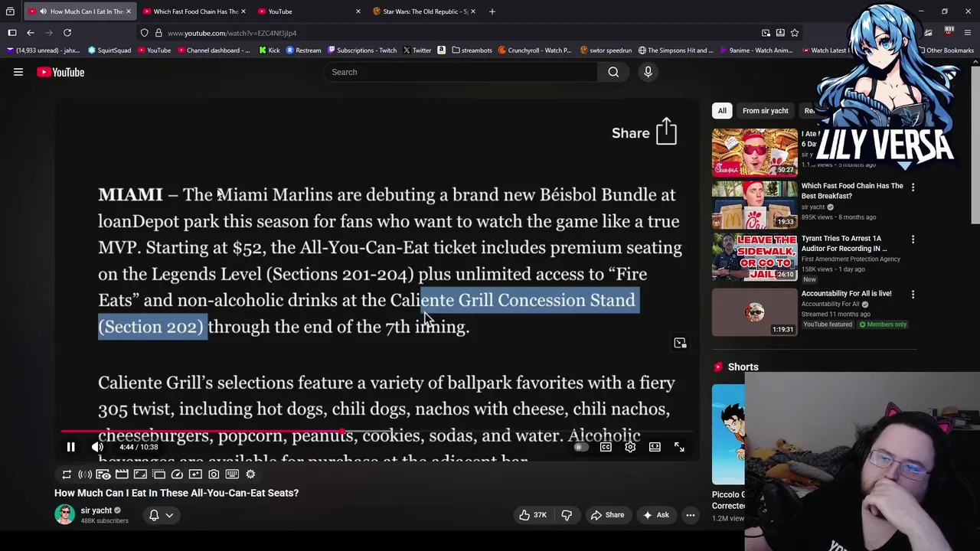Toggle the autoplay switch in the player
Viewport: 980px width, 551px height.
pos(581,447)
